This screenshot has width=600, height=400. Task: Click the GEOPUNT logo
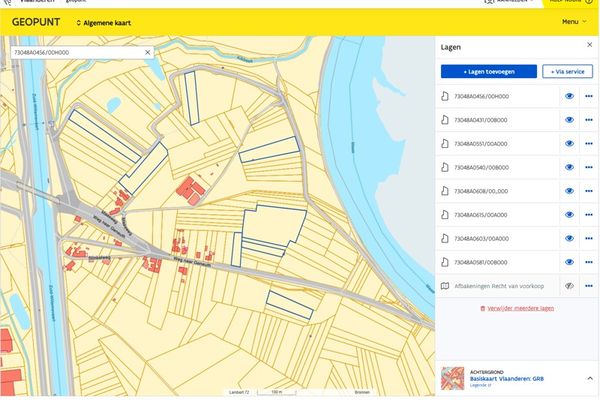33,21
